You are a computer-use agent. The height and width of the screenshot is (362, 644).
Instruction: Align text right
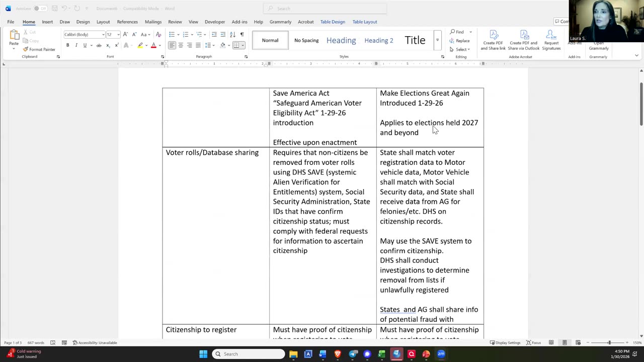pos(189,45)
